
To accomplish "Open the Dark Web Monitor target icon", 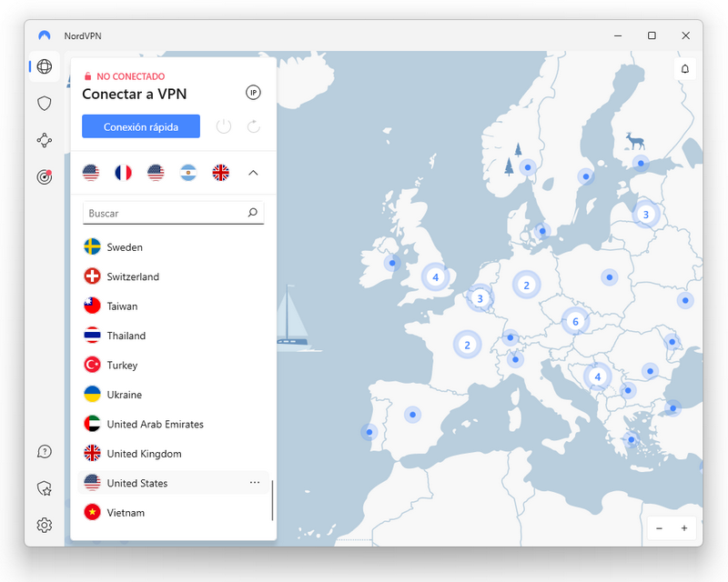I will point(45,176).
